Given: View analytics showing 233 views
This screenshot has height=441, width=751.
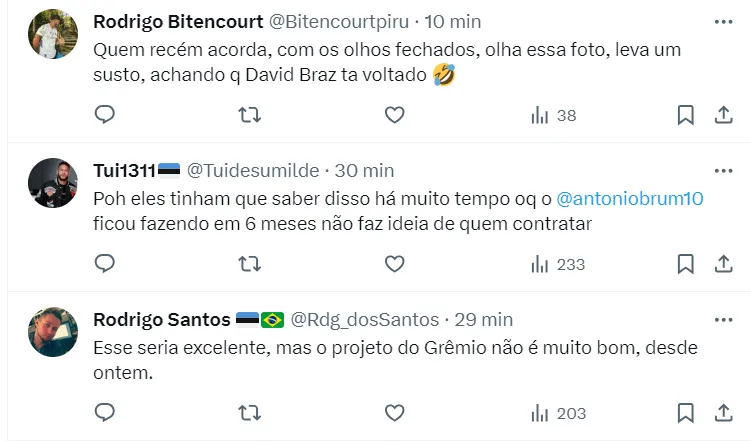Looking at the screenshot, I should pos(558,263).
